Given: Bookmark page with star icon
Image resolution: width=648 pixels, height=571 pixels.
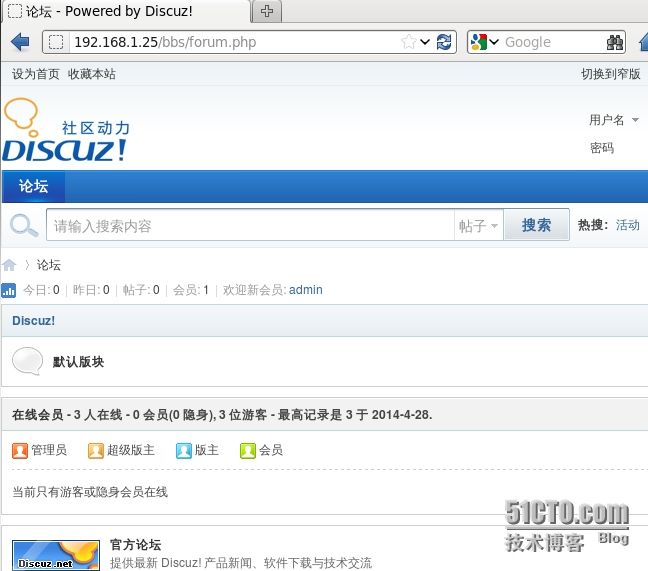Looking at the screenshot, I should point(408,42).
